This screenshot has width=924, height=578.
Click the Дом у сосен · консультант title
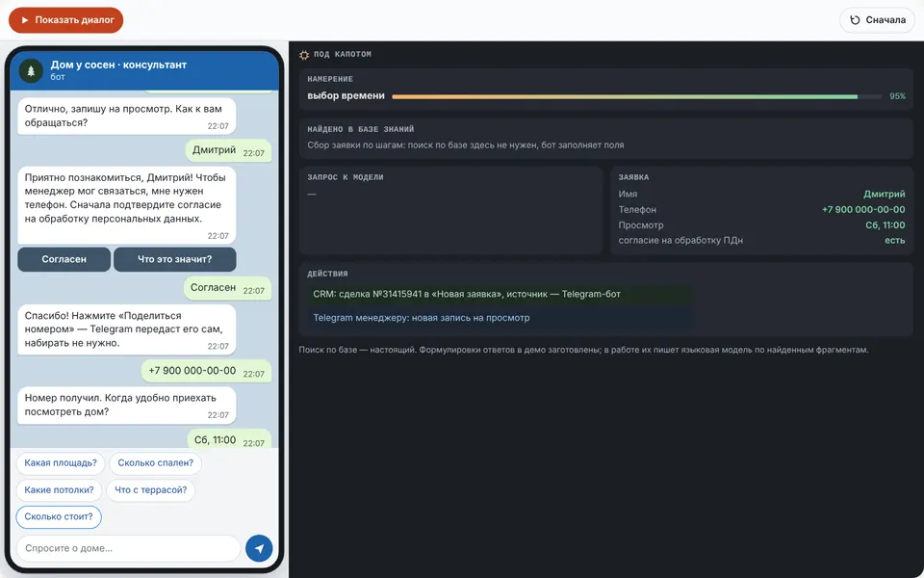click(x=118, y=65)
